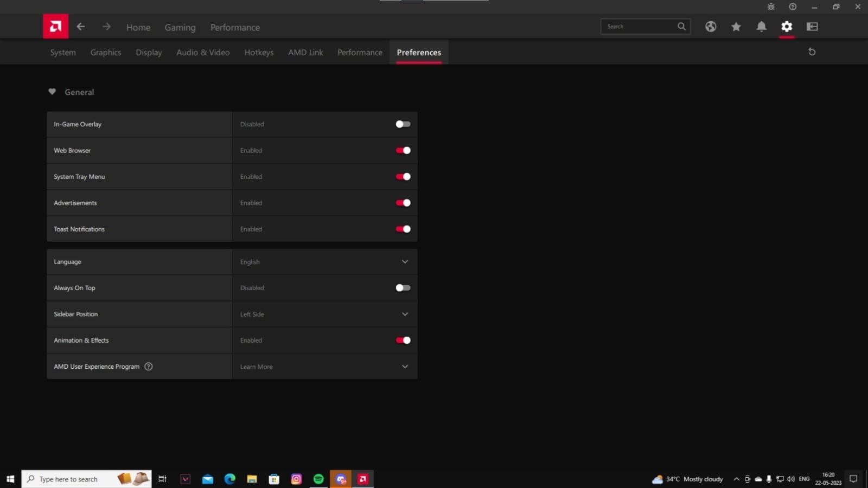Turn on the Always On Top toggle
The width and height of the screenshot is (868, 488).
click(x=403, y=288)
